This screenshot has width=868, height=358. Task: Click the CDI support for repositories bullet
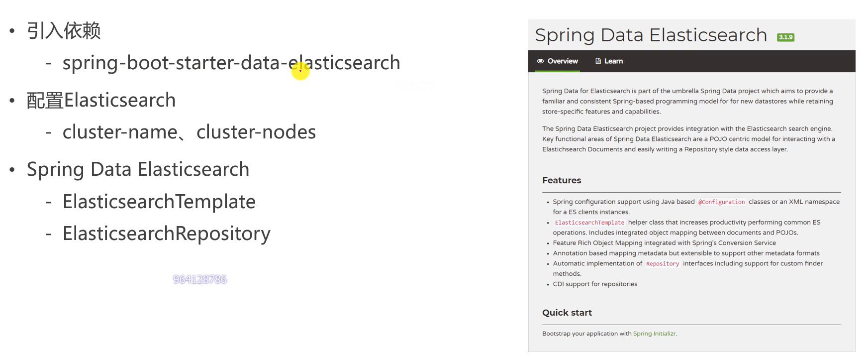pyautogui.click(x=595, y=284)
